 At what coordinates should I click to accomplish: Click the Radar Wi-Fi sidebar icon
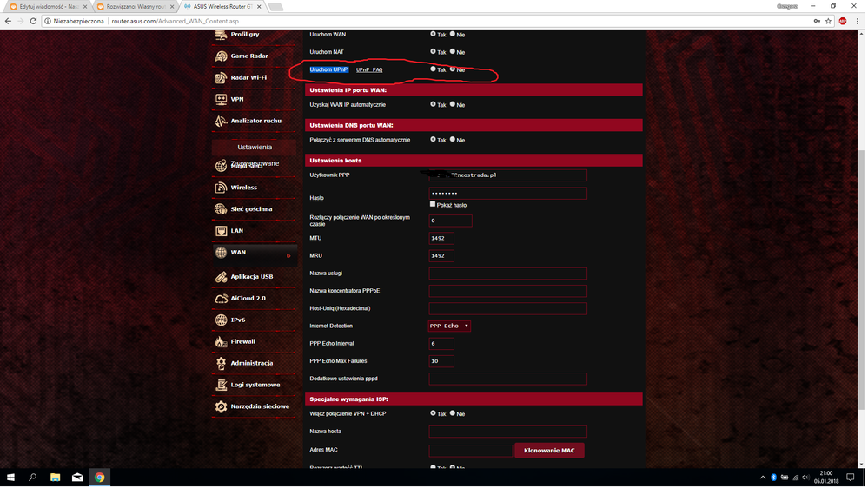click(222, 78)
